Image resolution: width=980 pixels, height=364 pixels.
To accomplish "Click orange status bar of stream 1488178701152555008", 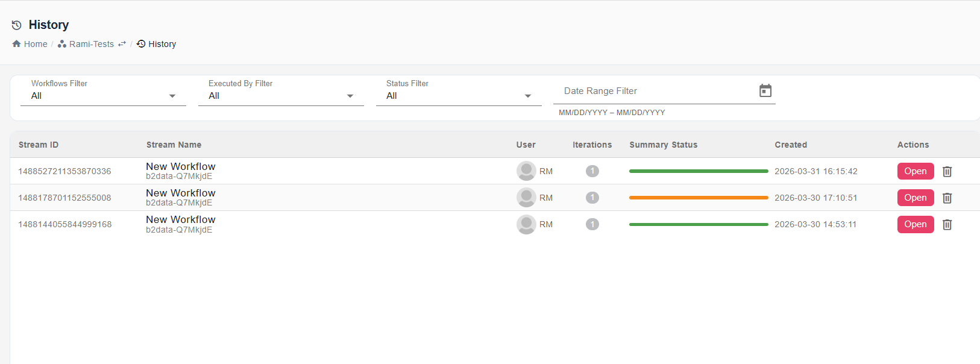I will pyautogui.click(x=699, y=198).
